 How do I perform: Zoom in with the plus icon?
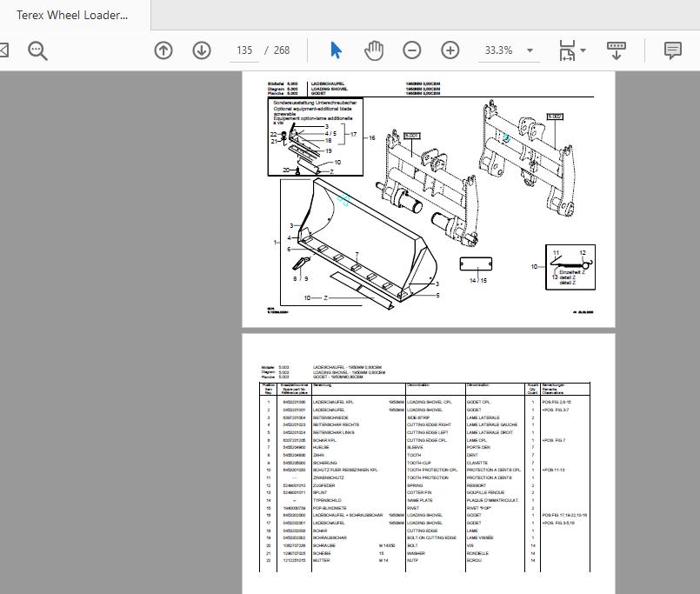(450, 50)
